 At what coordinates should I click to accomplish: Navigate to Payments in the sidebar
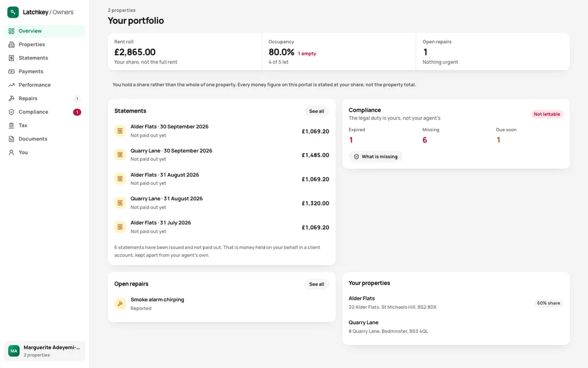coord(45,71)
